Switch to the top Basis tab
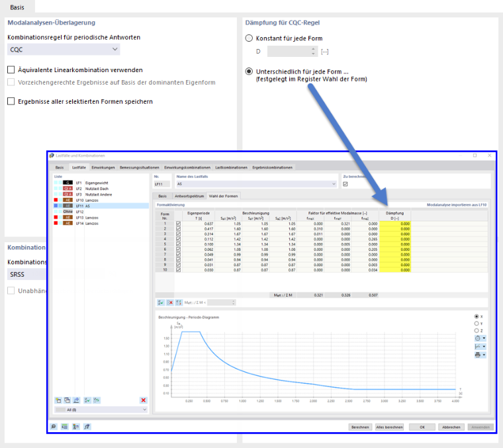Viewport: 503px width, 448px height. (17, 7)
